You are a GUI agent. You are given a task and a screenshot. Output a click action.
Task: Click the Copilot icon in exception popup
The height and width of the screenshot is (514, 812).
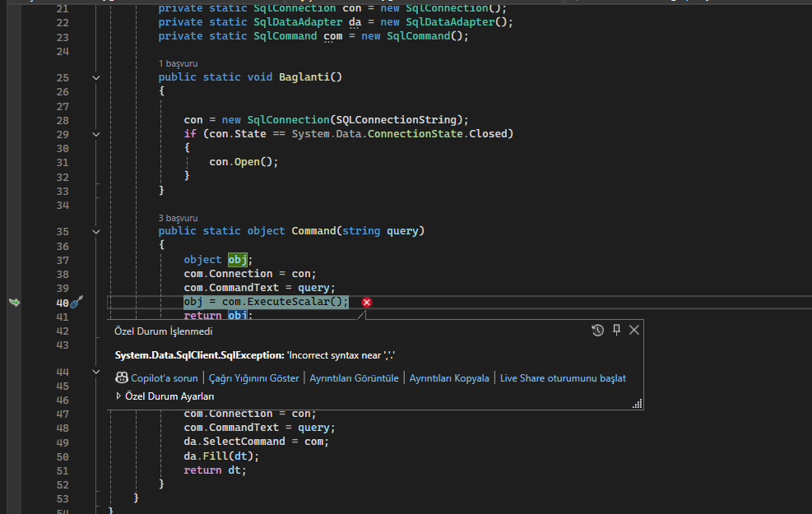coord(122,377)
